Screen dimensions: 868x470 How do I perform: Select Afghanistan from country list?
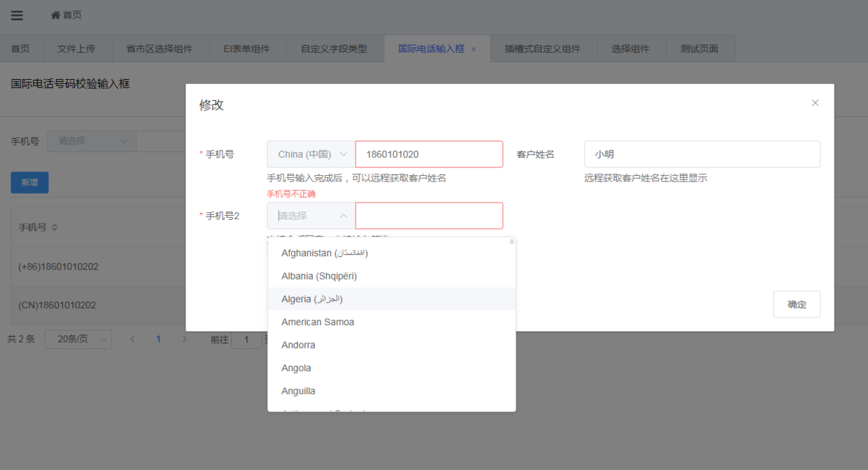(392, 253)
